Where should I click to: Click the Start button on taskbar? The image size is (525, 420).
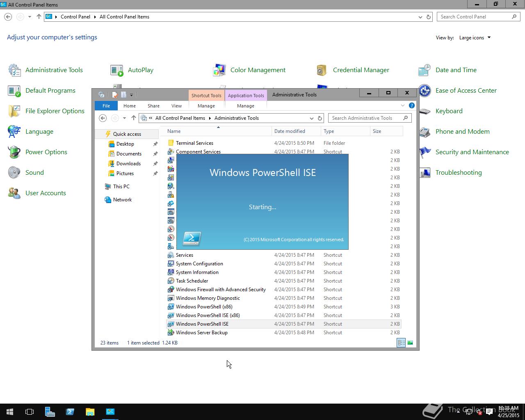point(10,412)
